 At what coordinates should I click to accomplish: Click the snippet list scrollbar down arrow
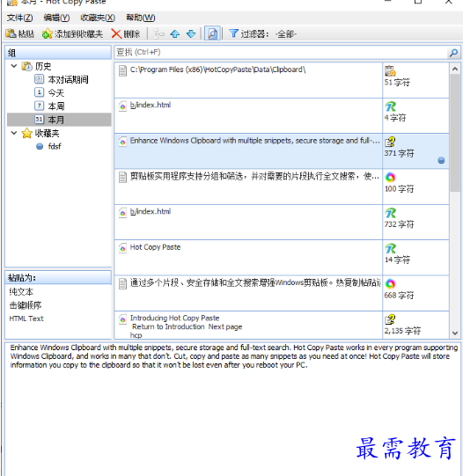click(x=454, y=333)
